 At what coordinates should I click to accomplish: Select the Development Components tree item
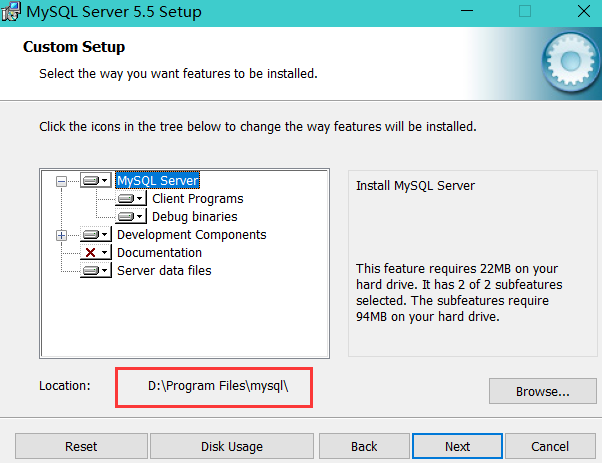pos(192,235)
